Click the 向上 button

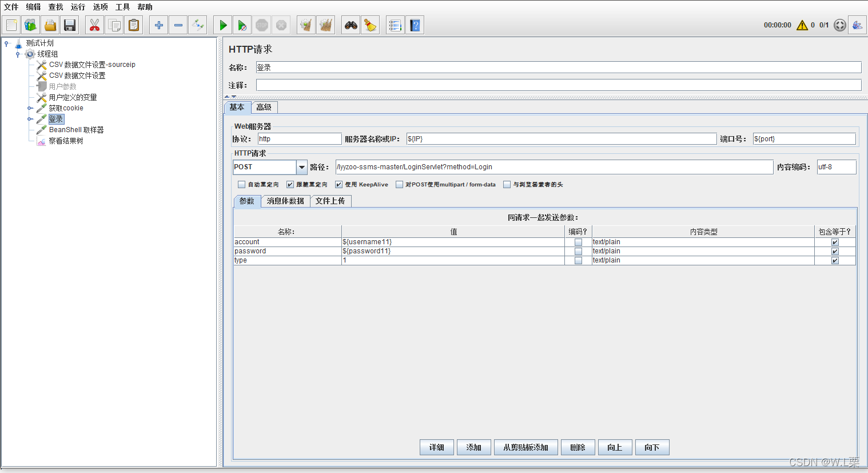tap(615, 447)
